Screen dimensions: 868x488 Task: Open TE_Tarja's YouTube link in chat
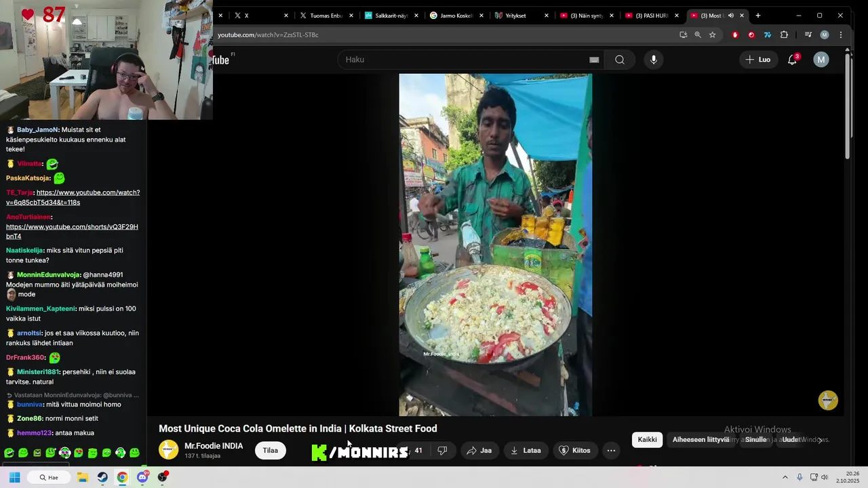click(x=73, y=197)
